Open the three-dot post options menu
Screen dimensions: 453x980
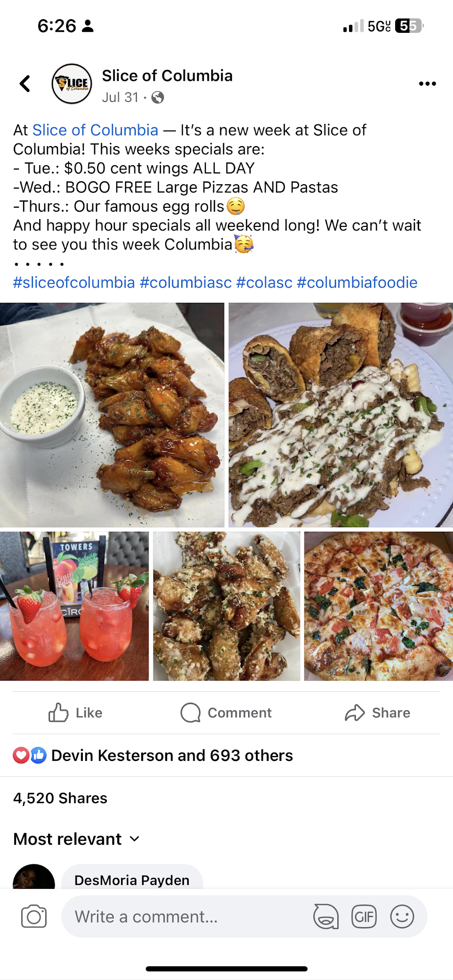point(428,84)
